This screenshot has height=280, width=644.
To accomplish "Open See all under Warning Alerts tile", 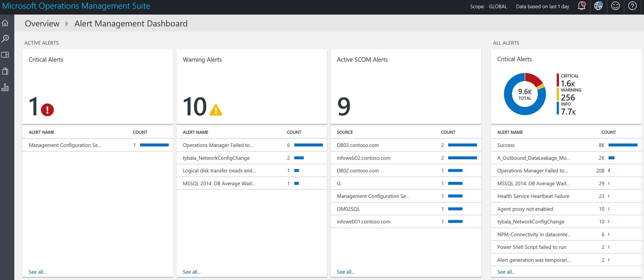I will [192, 272].
